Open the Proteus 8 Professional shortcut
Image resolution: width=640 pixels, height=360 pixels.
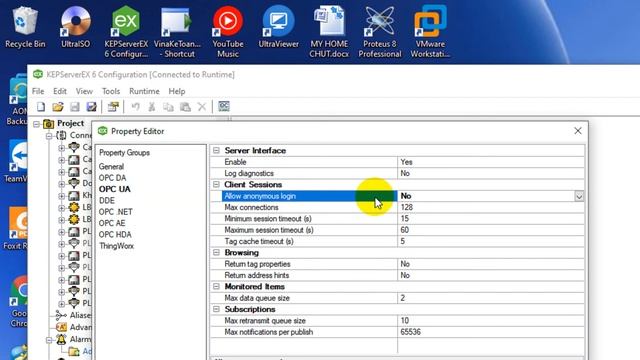(380, 33)
